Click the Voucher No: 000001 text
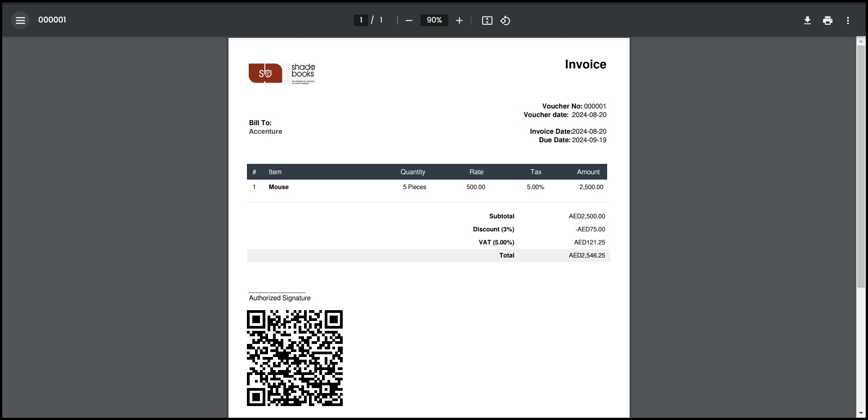The image size is (868, 420). [574, 106]
